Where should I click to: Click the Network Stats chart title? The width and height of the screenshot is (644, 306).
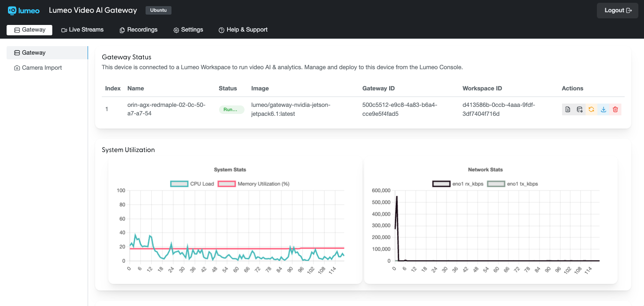485,169
